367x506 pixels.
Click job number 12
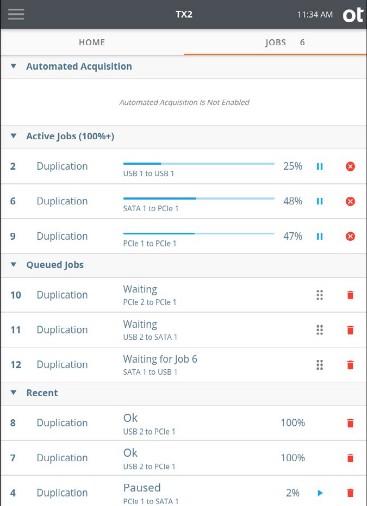click(x=16, y=365)
